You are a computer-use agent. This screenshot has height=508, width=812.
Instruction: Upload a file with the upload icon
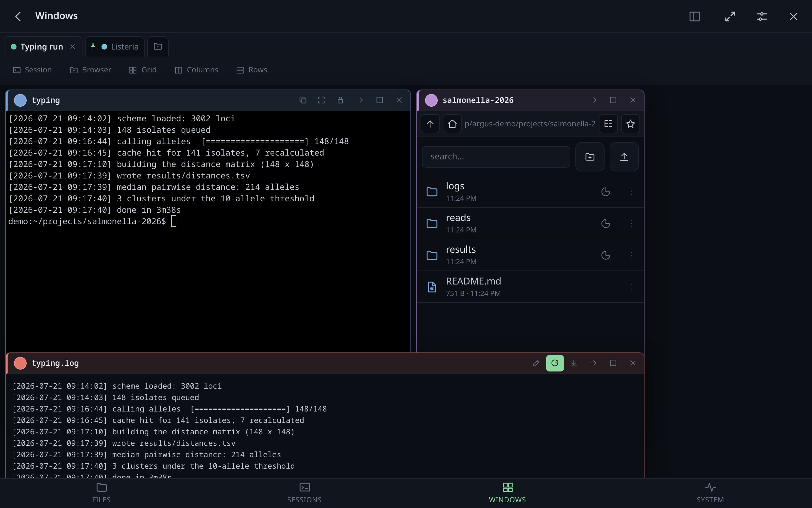624,157
